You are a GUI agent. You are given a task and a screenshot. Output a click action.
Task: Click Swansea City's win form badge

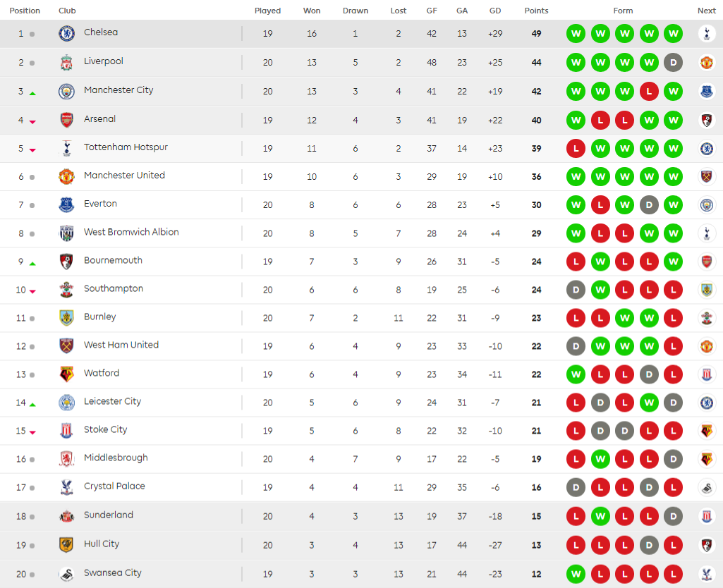click(576, 574)
